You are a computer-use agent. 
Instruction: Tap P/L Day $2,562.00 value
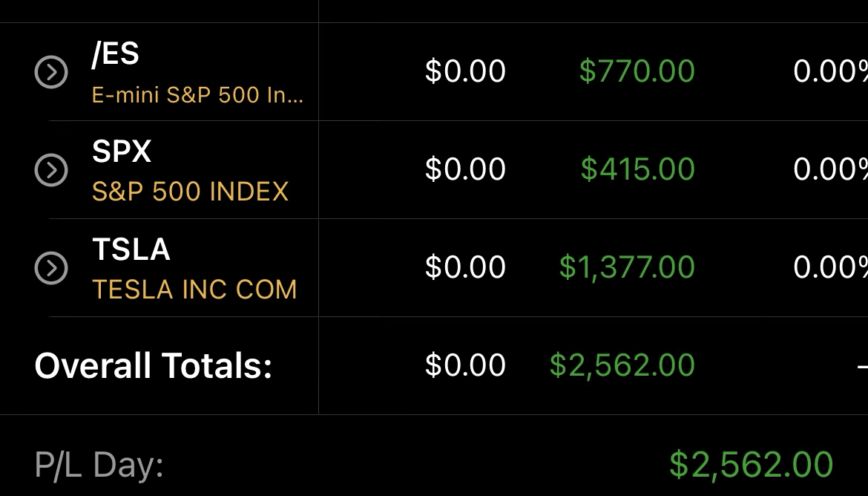click(751, 465)
